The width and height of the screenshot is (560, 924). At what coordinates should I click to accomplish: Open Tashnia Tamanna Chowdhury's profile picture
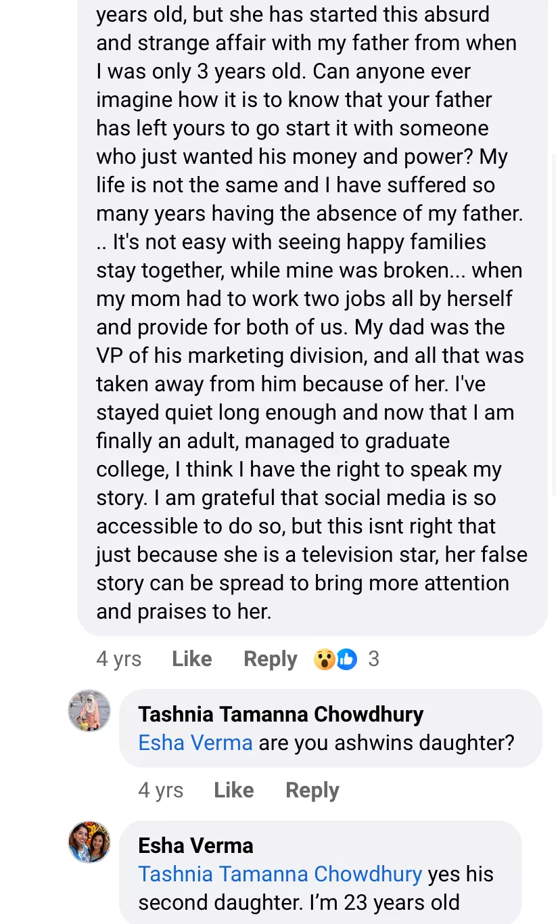pyautogui.click(x=89, y=711)
